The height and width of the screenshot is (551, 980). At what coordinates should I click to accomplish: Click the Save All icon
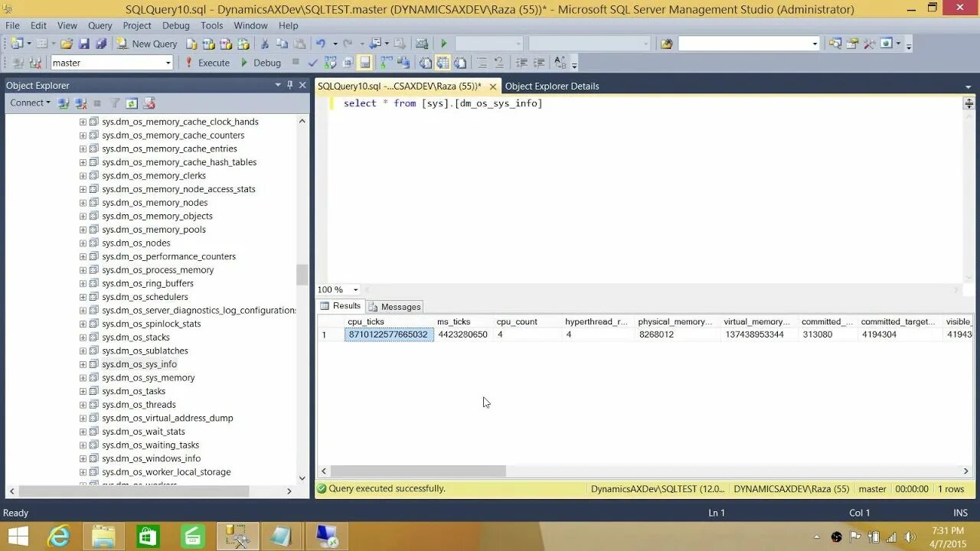101,44
